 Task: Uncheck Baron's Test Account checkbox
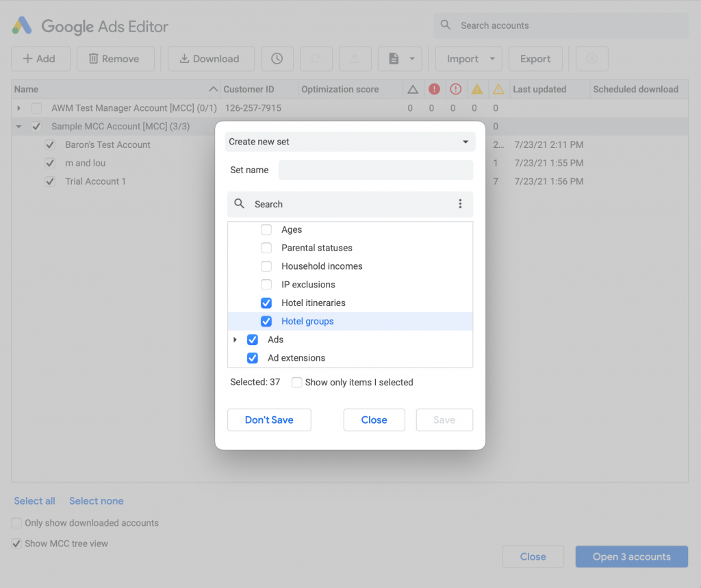coord(50,145)
